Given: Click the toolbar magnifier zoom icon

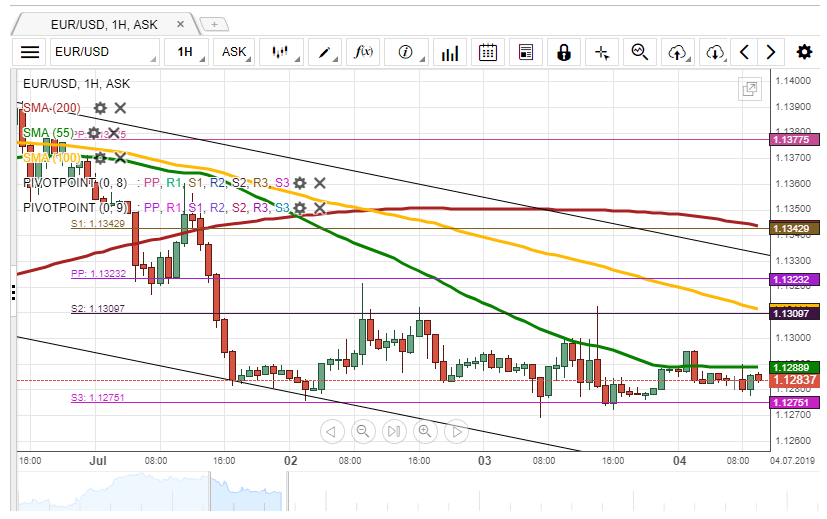Looking at the screenshot, I should click(x=640, y=52).
